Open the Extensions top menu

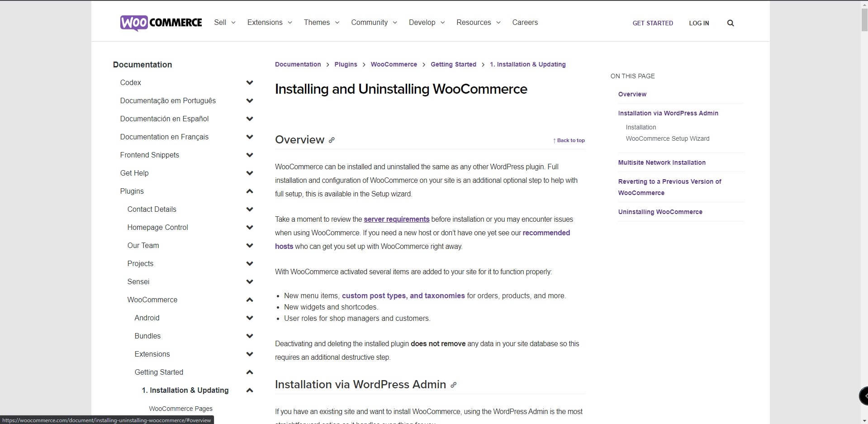coord(270,23)
